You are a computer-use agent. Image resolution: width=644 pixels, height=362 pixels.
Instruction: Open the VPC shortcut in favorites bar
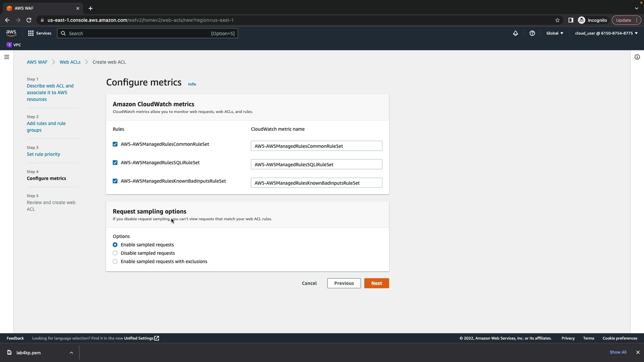[14, 45]
